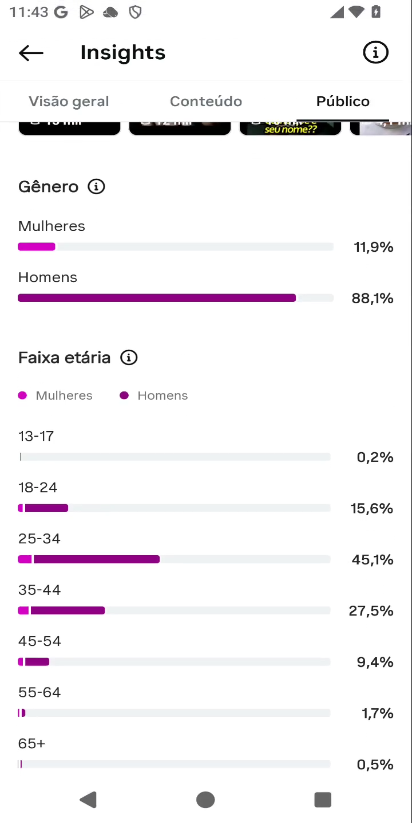The height and width of the screenshot is (823, 412).
Task: Switch to the Conteúdo tab
Action: tap(206, 101)
